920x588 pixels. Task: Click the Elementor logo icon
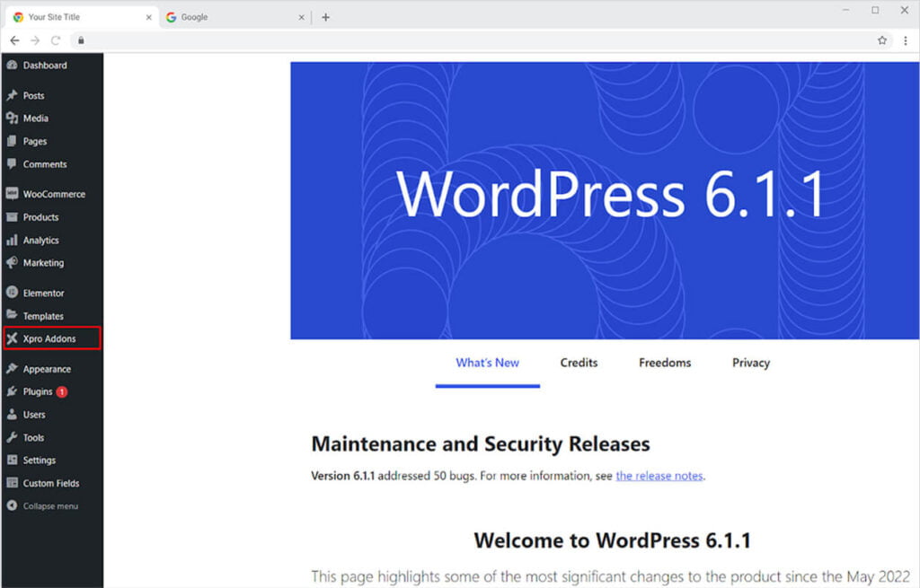(x=12, y=294)
